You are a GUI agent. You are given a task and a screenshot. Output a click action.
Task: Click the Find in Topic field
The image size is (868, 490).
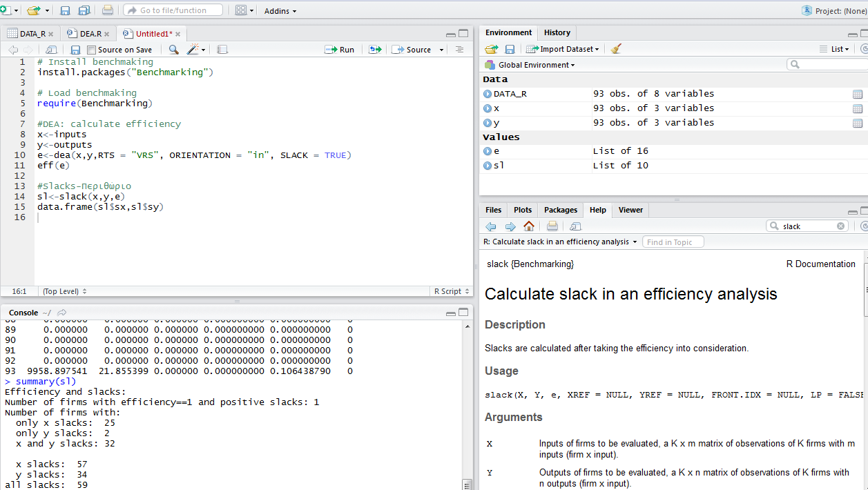tap(673, 242)
